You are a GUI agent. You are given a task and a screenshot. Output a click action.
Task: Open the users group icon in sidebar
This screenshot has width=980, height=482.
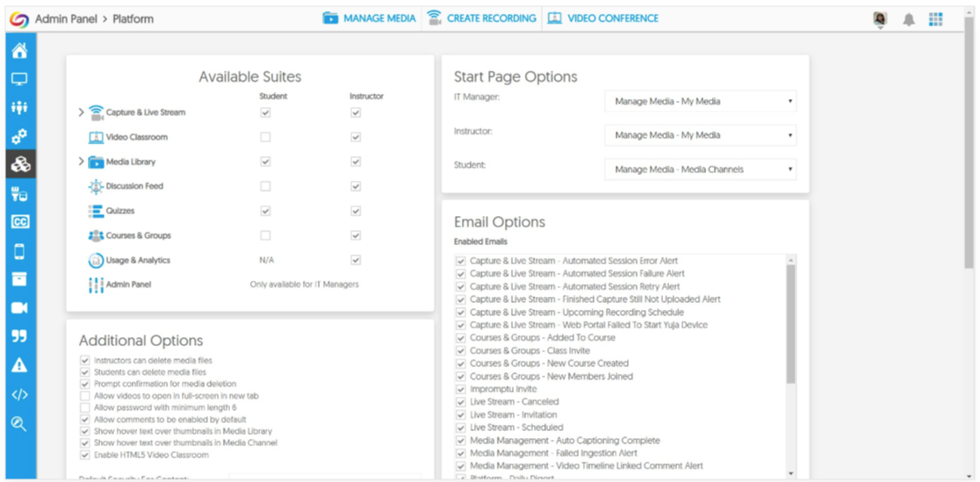19,107
